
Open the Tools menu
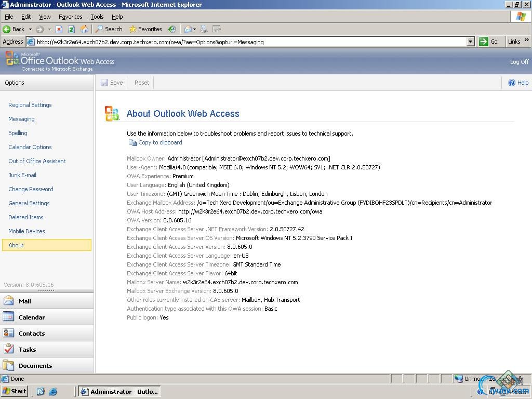[x=97, y=17]
